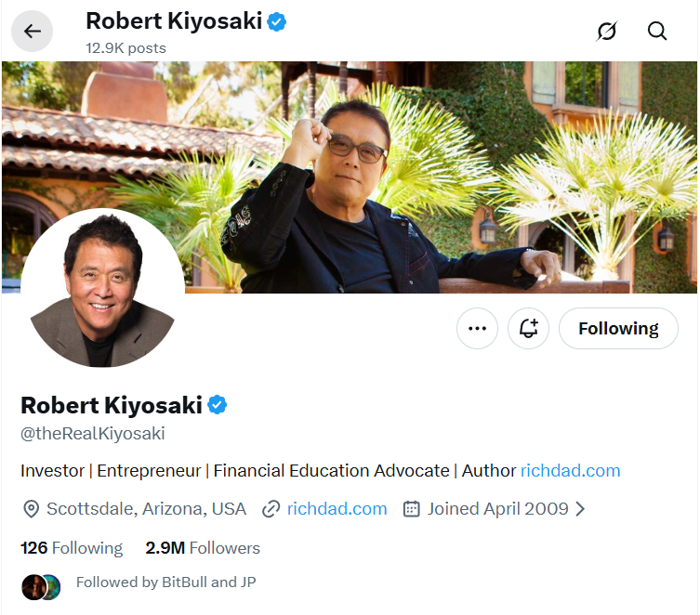Screen dimensions: 700x615
Task: Click the back arrow button
Action: (33, 31)
